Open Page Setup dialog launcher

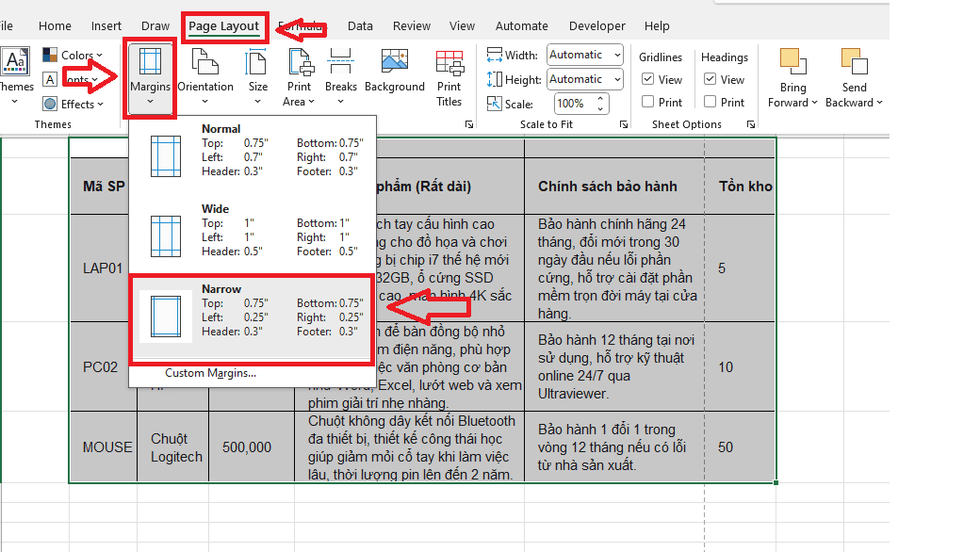pyautogui.click(x=468, y=125)
